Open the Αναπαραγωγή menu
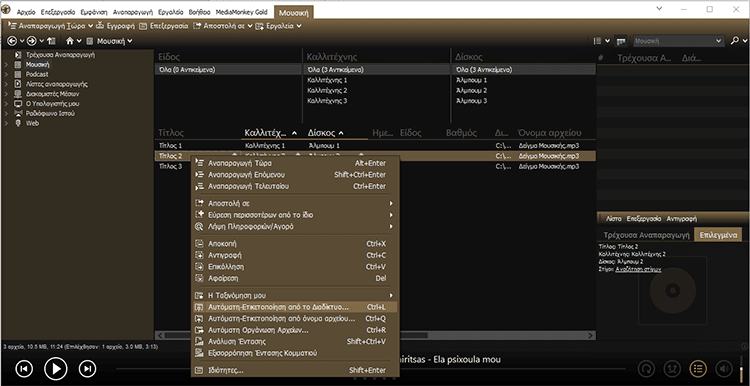 132,12
